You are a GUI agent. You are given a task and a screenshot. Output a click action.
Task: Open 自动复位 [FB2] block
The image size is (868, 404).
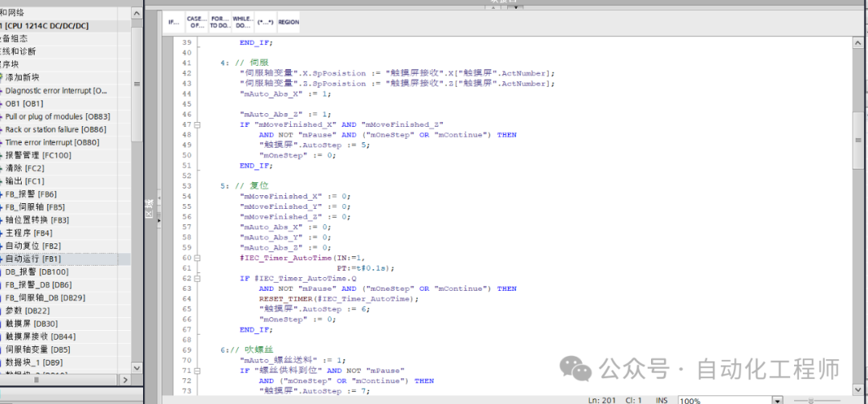(x=33, y=246)
